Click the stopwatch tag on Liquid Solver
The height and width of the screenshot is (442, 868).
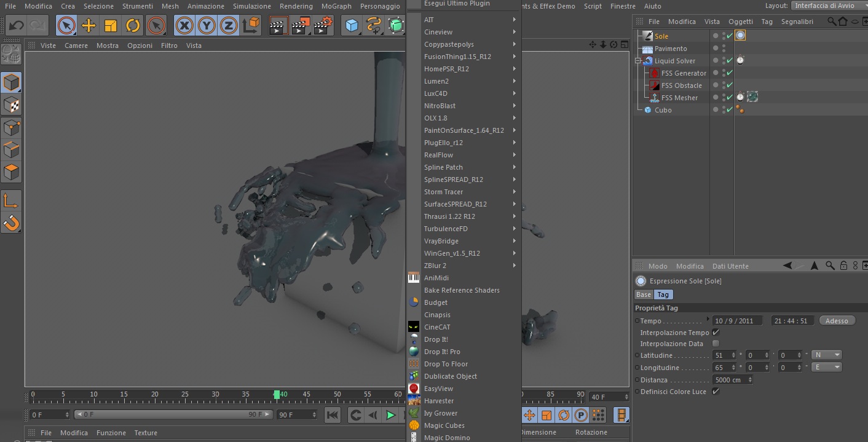click(740, 60)
